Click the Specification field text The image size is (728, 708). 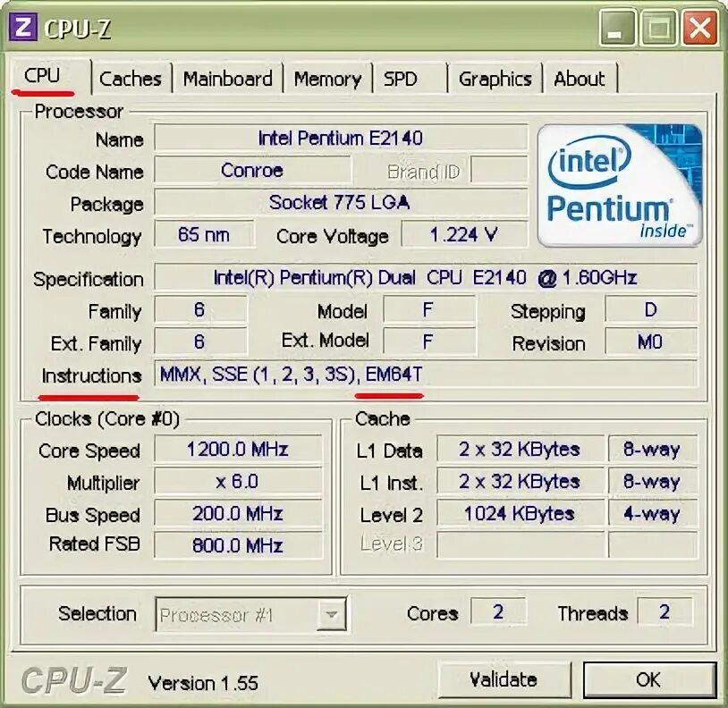tap(426, 277)
